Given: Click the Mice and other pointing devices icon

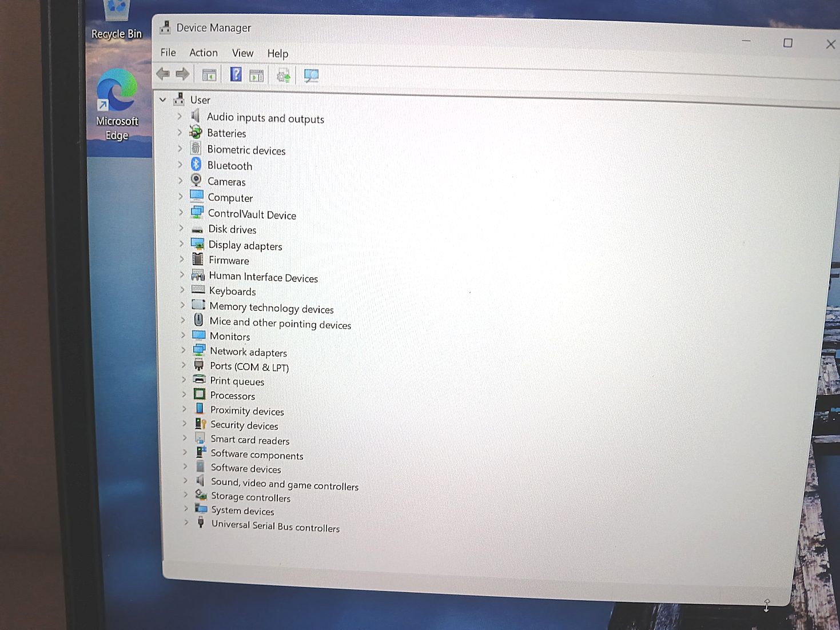Looking at the screenshot, I should [198, 320].
